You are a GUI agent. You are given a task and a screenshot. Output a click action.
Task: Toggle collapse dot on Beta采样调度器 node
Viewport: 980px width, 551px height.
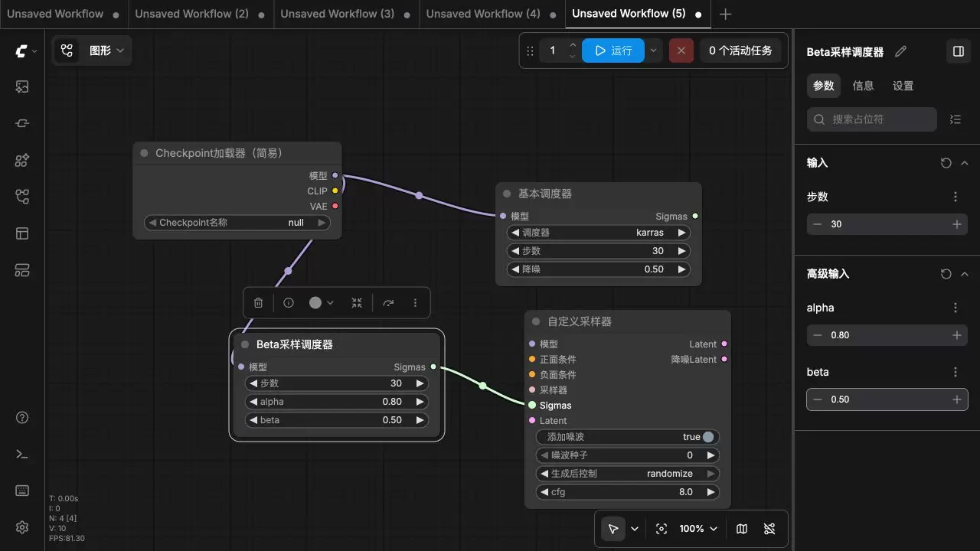[245, 344]
